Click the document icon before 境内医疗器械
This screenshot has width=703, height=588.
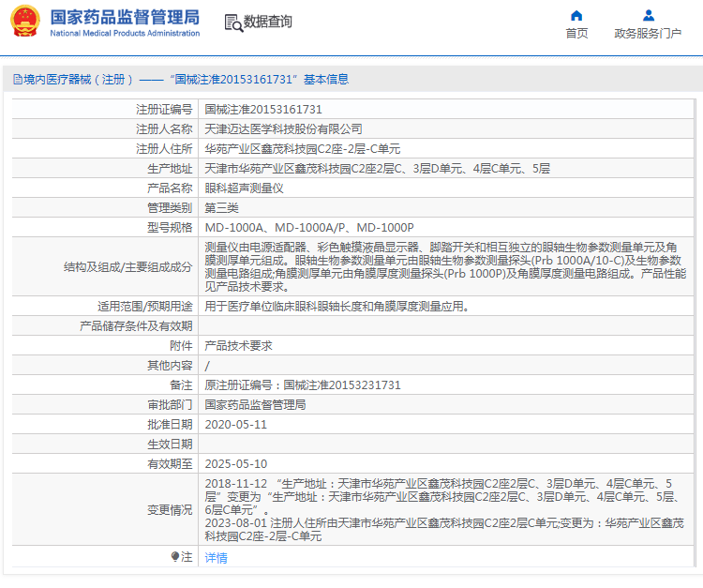coord(18,80)
